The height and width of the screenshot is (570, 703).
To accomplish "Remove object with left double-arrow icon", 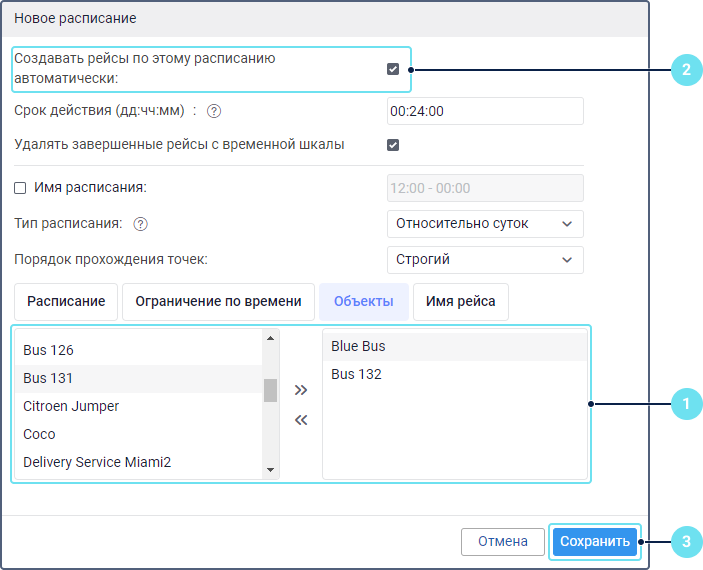I will [301, 420].
